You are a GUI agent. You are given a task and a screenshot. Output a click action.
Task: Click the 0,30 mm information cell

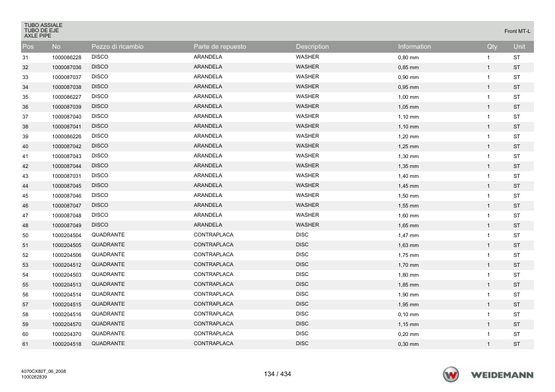(x=408, y=344)
